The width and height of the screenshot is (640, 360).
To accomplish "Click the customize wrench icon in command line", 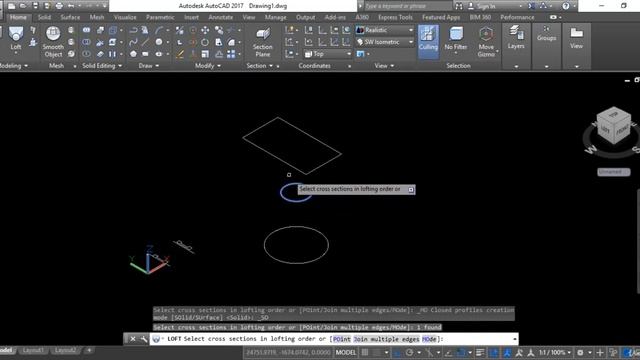I will [x=144, y=339].
